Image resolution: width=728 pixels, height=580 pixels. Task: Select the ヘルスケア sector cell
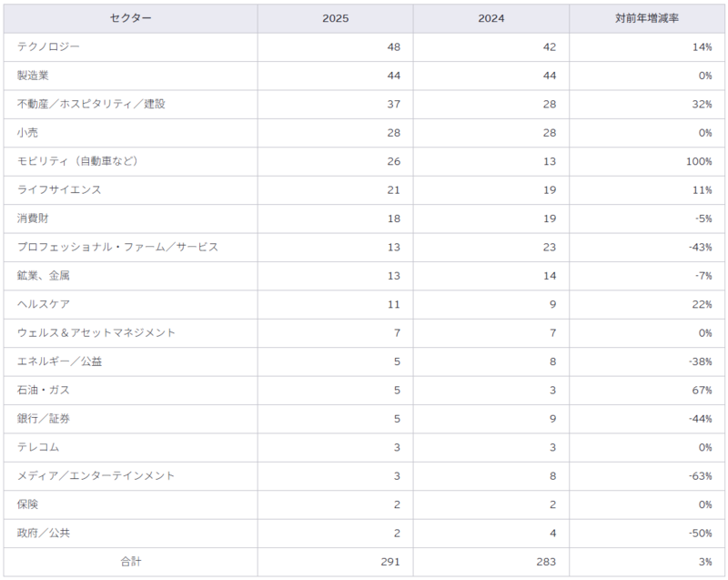[130, 304]
